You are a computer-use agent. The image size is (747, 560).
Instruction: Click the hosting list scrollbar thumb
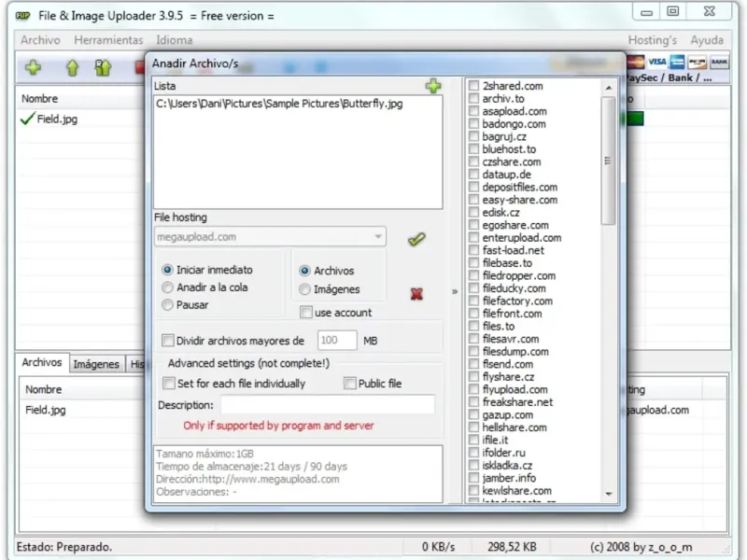608,161
